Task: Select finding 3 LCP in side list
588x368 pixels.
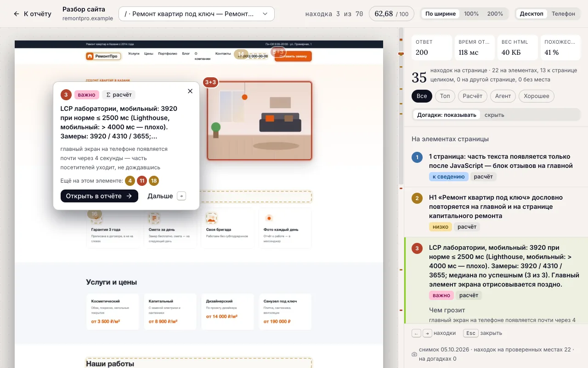Action: [x=496, y=281]
